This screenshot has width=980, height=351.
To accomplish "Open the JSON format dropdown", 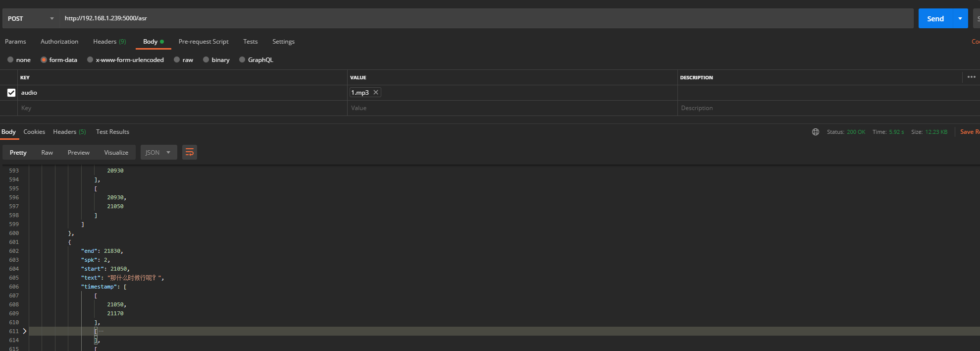I will pyautogui.click(x=158, y=152).
